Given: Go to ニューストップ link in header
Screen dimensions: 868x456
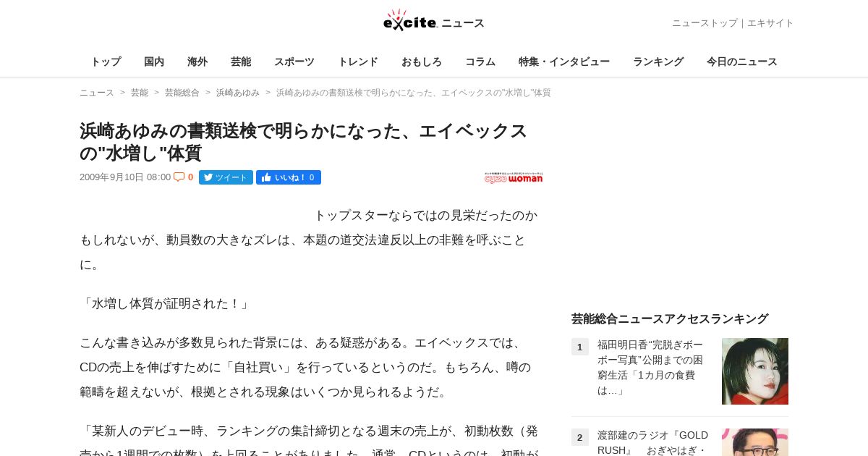Looking at the screenshot, I should tap(705, 23).
